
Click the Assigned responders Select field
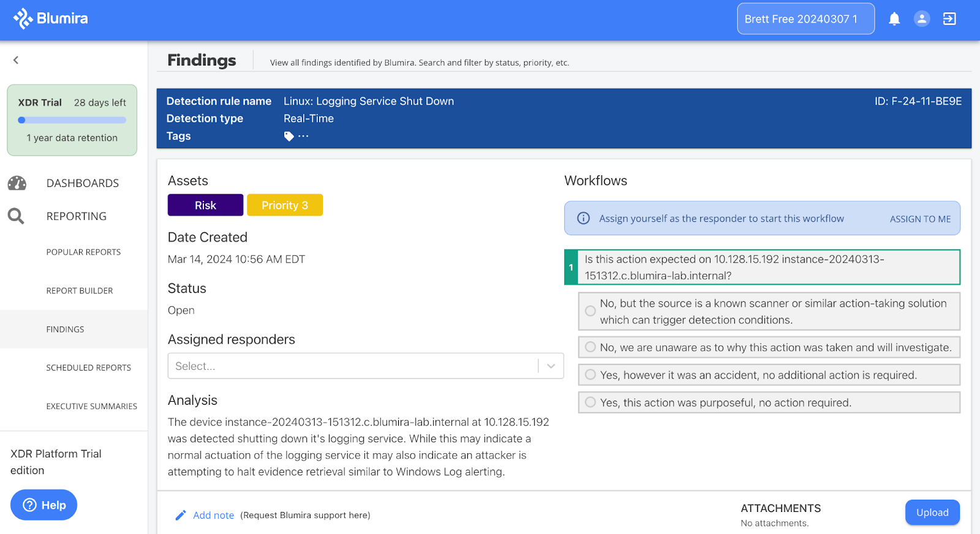[x=366, y=366]
